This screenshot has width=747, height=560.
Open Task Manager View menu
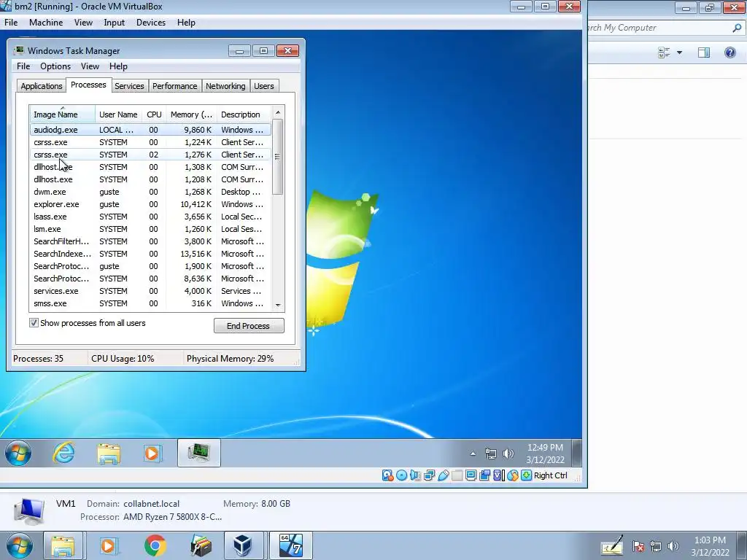click(90, 66)
